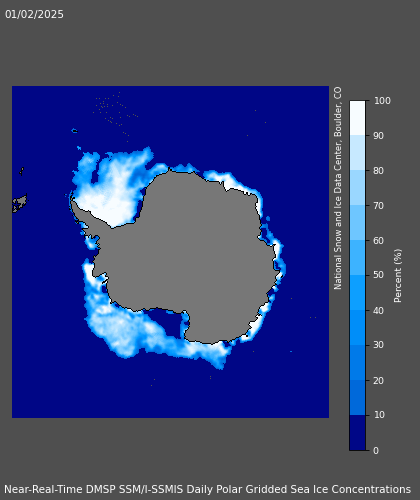Choose the 30-40 percent colorbar band
420x500 pixels.
click(357, 328)
